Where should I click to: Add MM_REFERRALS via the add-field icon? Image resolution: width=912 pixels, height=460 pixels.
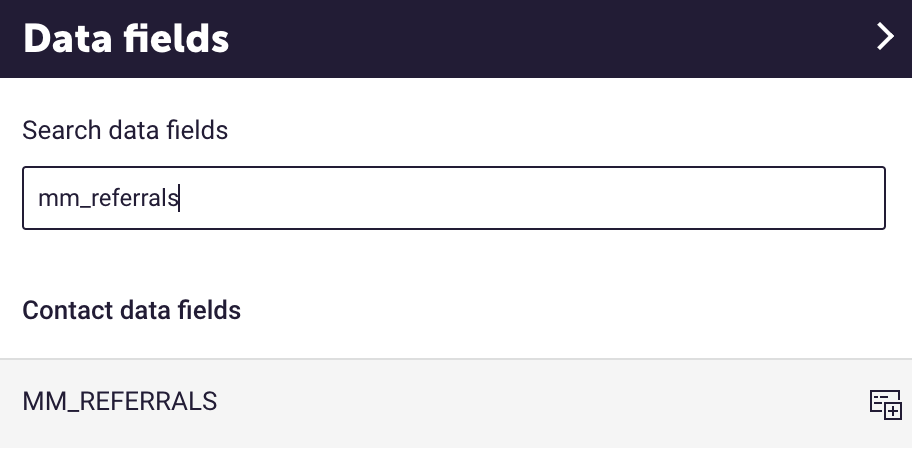click(x=885, y=404)
